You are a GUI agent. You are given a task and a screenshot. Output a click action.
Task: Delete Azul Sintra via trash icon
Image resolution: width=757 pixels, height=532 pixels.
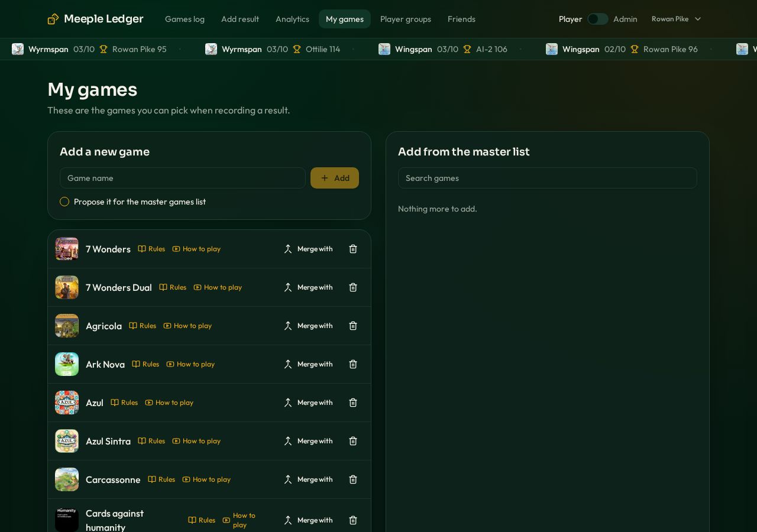[353, 441]
